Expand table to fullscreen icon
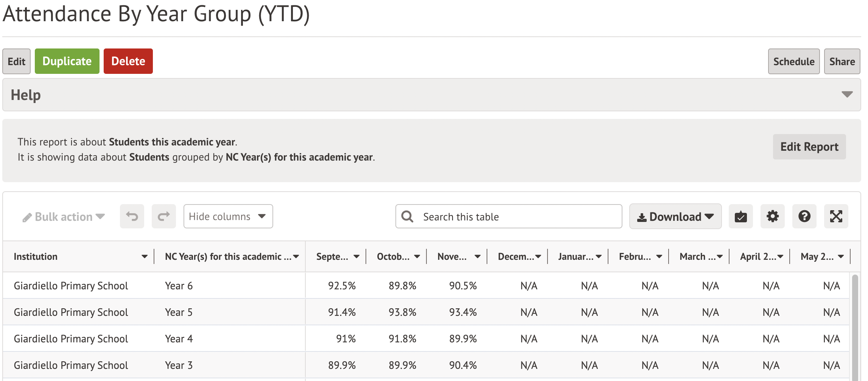The image size is (868, 381). [836, 216]
